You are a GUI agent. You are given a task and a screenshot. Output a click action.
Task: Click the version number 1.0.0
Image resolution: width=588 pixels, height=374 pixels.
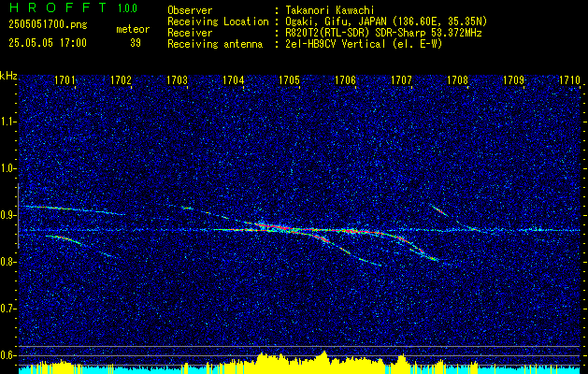[x=127, y=8]
